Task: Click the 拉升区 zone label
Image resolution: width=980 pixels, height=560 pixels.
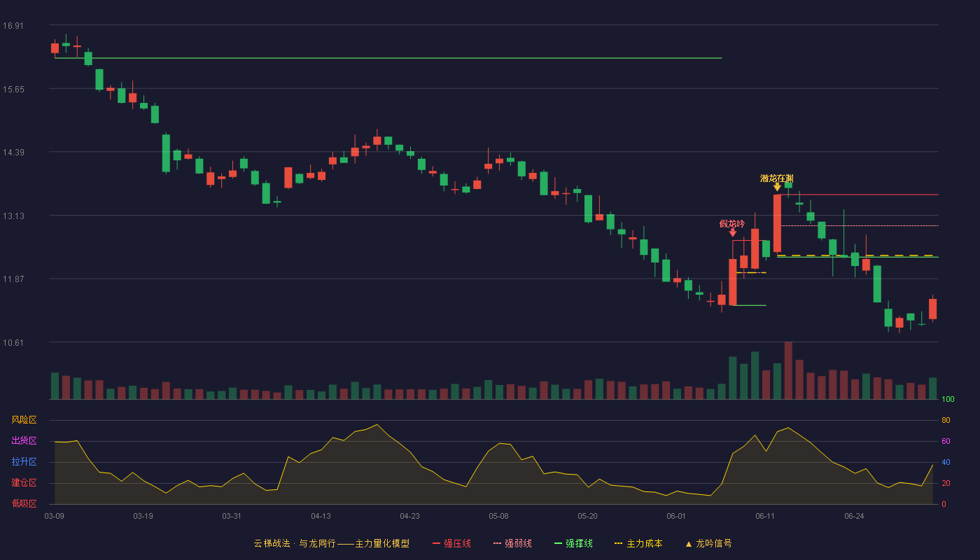Action: [24, 462]
